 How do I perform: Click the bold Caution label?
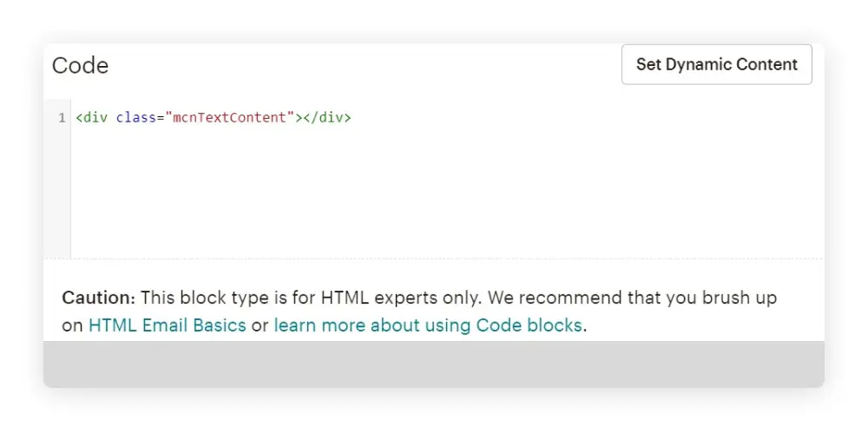click(x=98, y=298)
